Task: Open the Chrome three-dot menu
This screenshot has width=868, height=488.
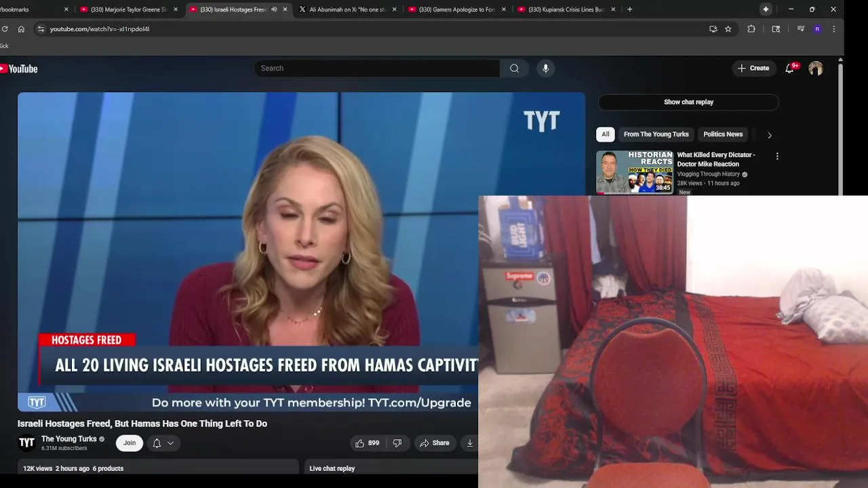Action: (833, 29)
